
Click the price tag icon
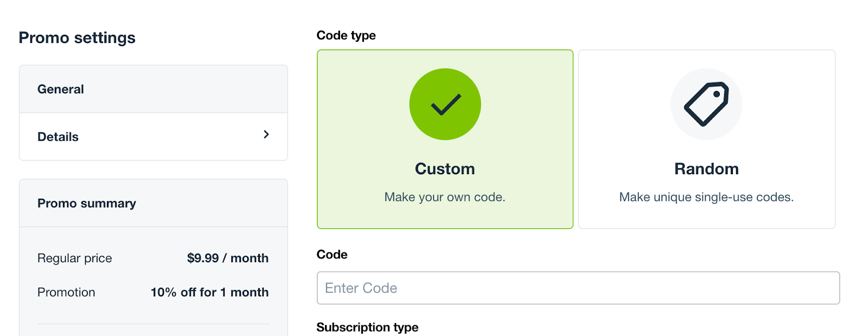tap(706, 104)
